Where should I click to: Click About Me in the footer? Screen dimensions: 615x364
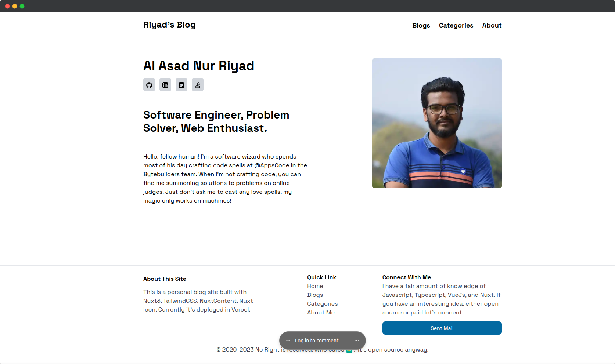coord(321,313)
